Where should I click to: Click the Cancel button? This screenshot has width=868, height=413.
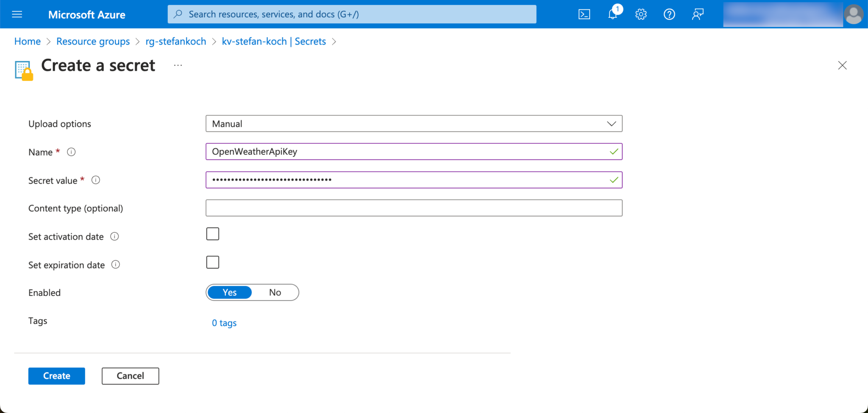pos(130,376)
